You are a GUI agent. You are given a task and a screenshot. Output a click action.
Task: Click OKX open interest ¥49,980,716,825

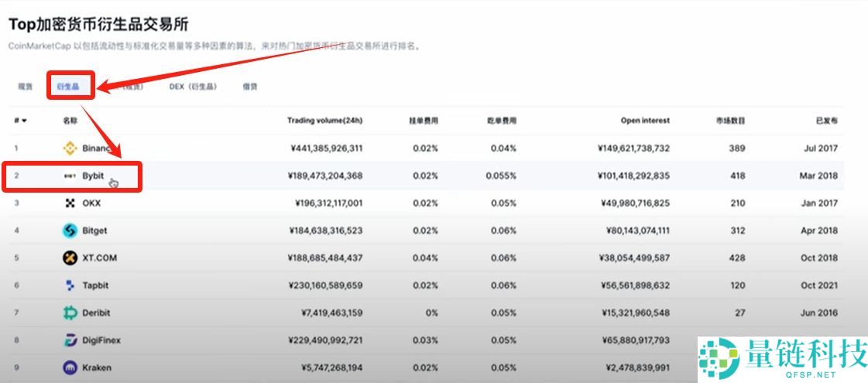[636, 203]
